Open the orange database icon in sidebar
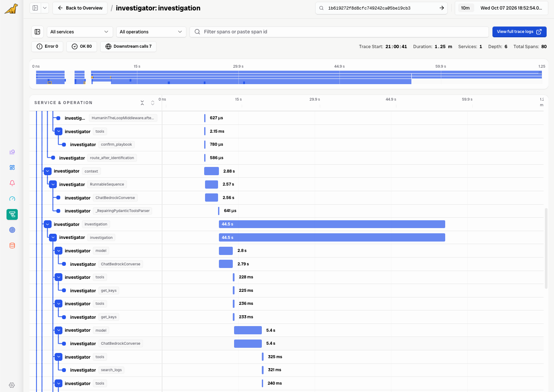Image resolution: width=554 pixels, height=392 pixels. point(12,245)
